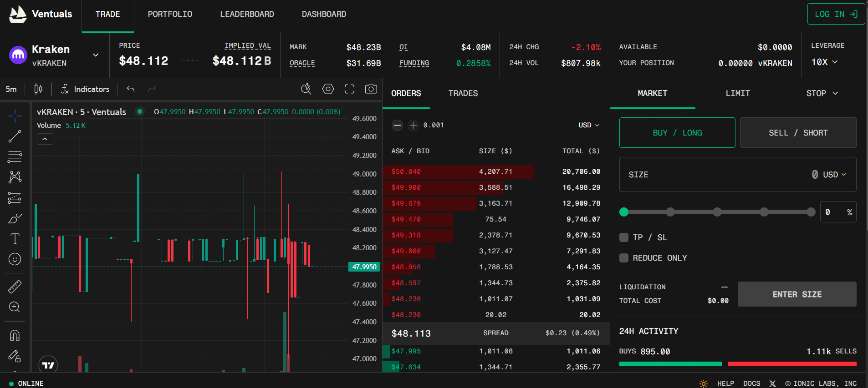Click the Ventuals sailboat logo
868x388 pixels.
pyautogui.click(x=18, y=14)
